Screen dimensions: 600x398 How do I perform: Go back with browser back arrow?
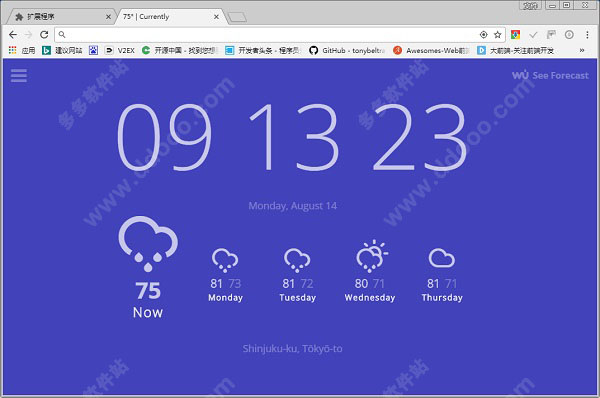tap(13, 34)
